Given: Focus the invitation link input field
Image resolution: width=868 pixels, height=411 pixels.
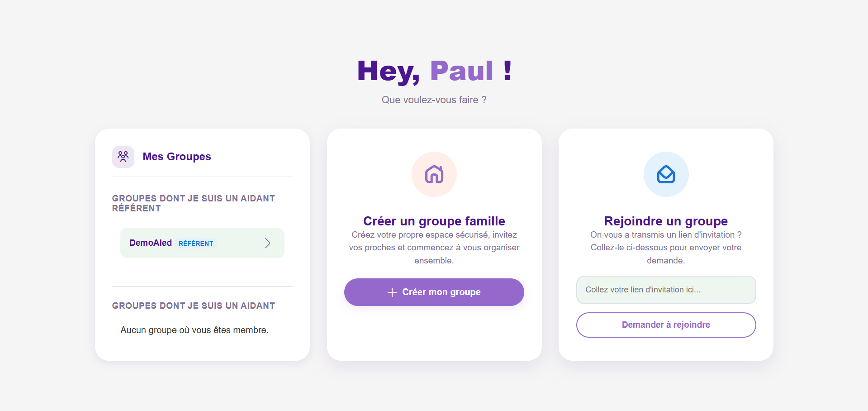Looking at the screenshot, I should [666, 290].
